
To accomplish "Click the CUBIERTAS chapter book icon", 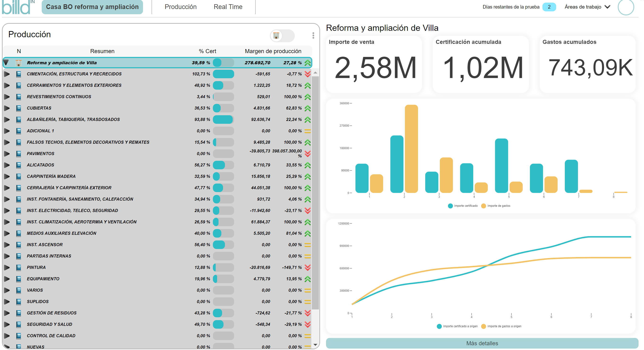I will tap(18, 108).
